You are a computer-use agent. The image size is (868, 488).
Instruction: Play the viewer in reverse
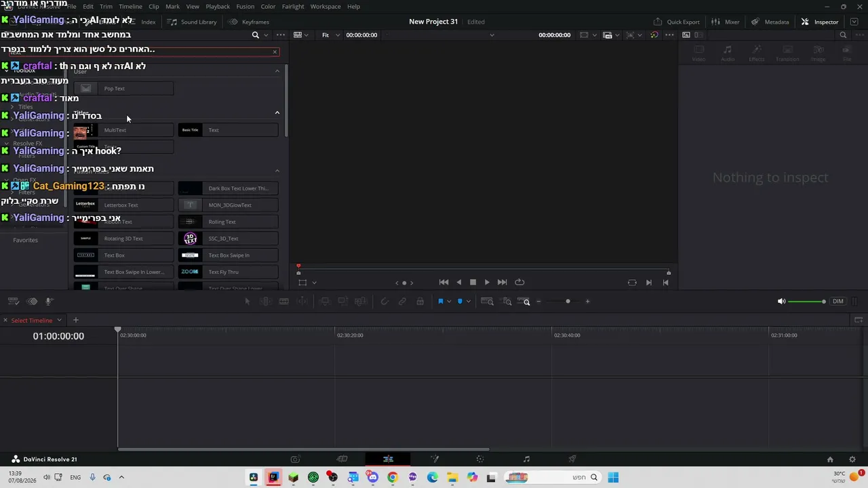pos(459,283)
